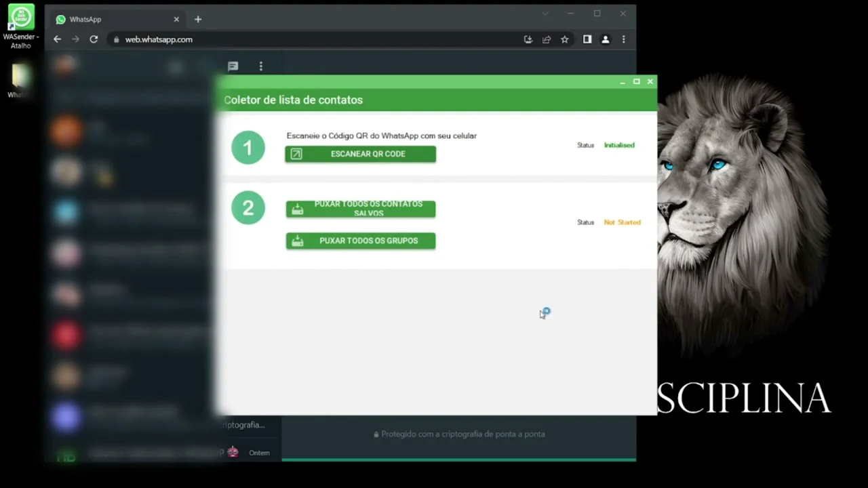Toggle the Chrome side panel
The image size is (868, 488).
tap(587, 39)
